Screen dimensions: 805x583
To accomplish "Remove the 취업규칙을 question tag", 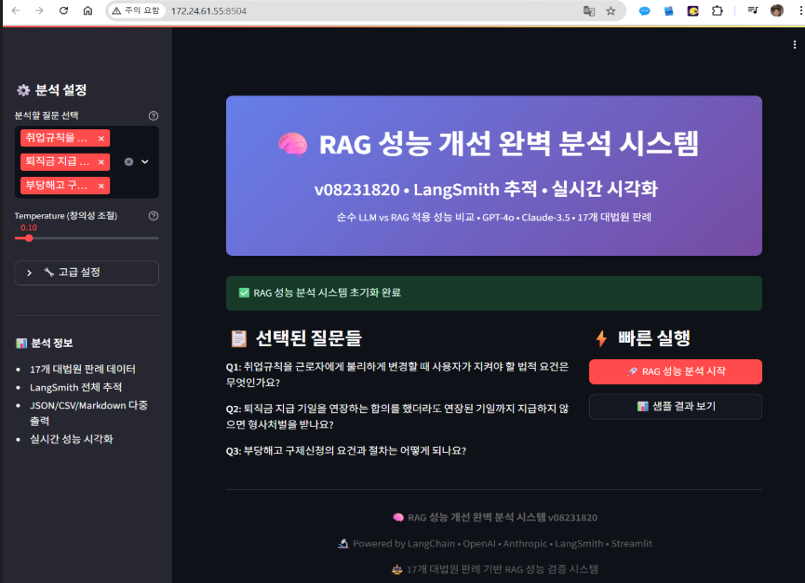I will coord(101,138).
